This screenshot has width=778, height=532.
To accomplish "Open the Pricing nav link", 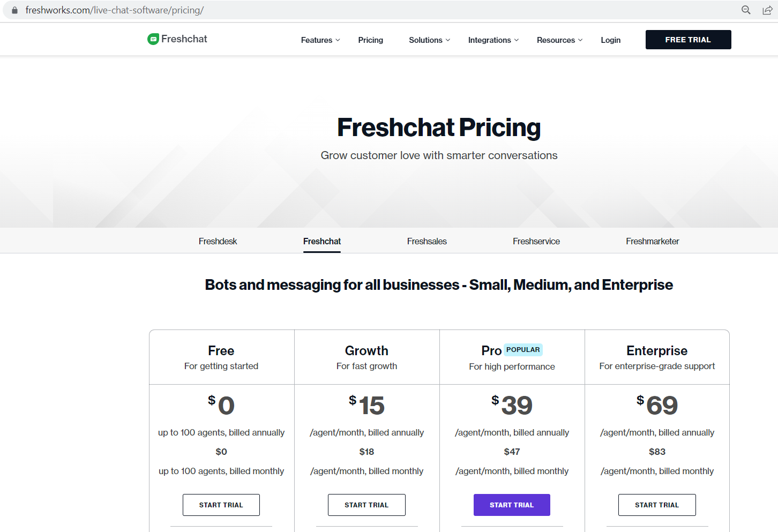I will (371, 40).
